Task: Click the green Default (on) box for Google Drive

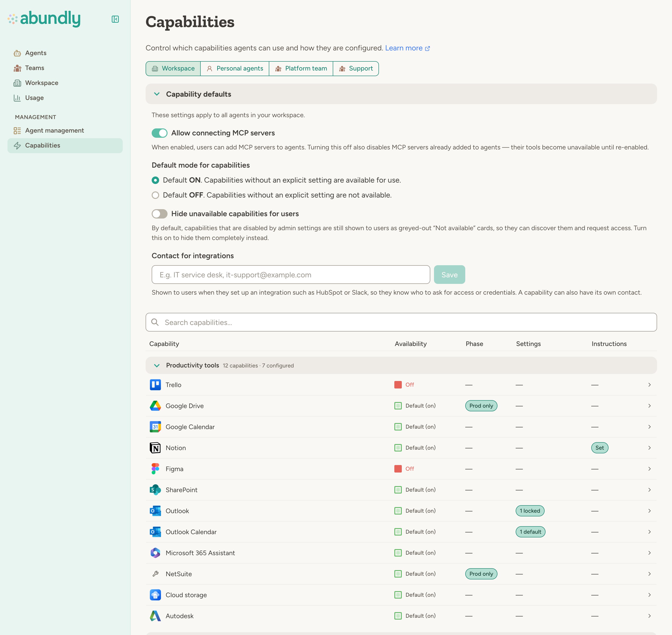Action: tap(398, 406)
